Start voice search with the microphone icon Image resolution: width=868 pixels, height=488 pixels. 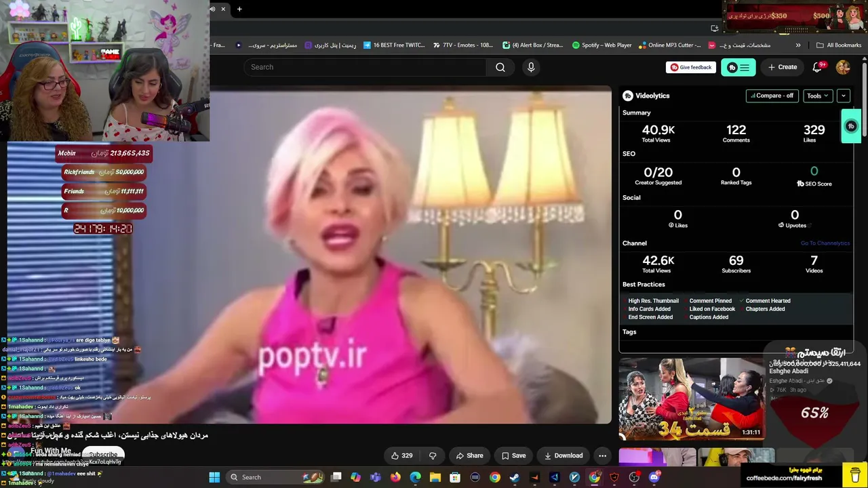point(531,67)
